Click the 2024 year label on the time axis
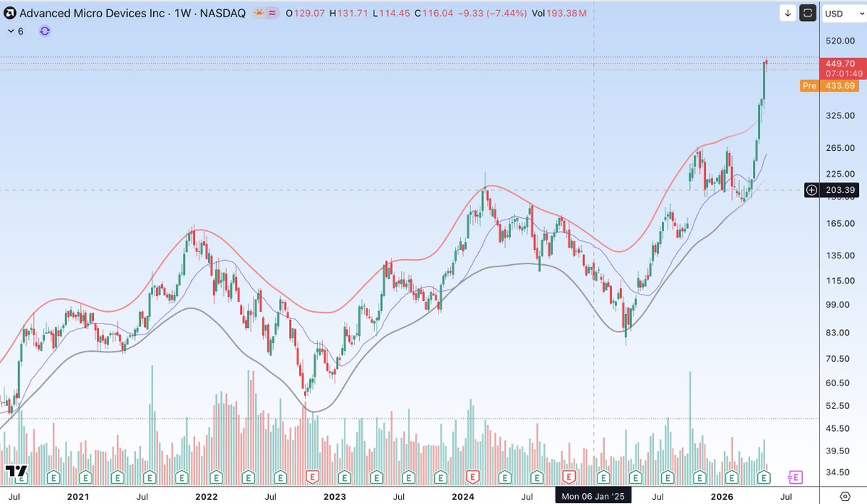 point(462,497)
